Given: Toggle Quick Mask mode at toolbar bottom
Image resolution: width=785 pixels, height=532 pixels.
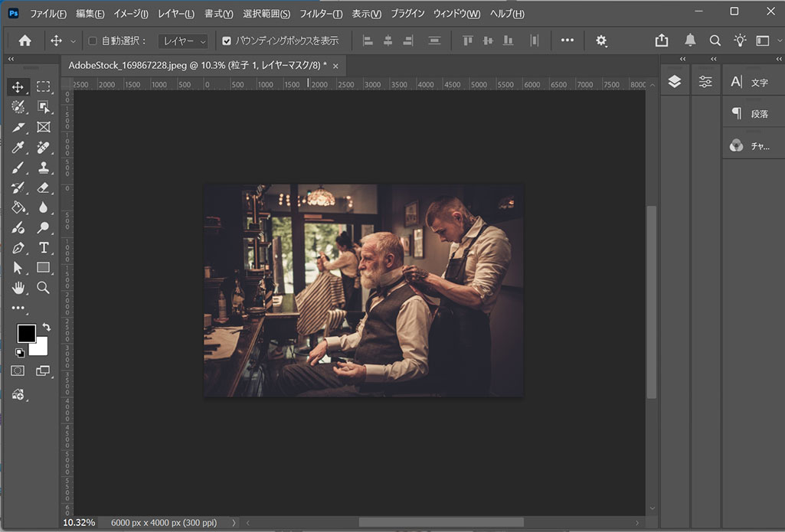Looking at the screenshot, I should [17, 370].
